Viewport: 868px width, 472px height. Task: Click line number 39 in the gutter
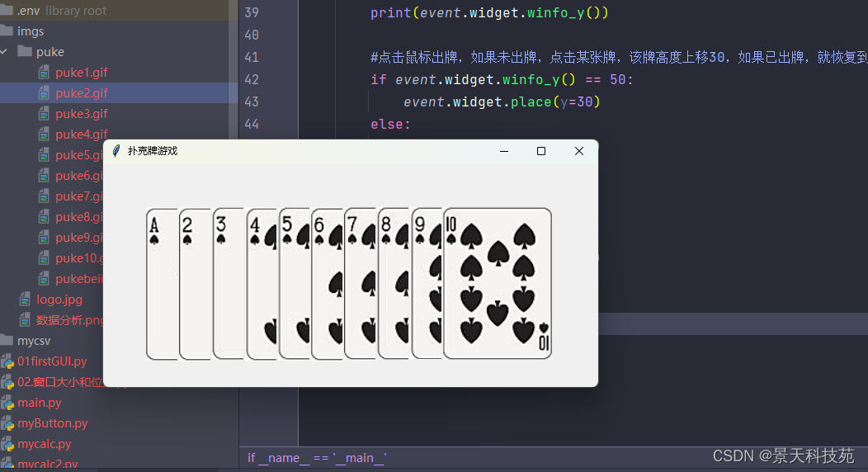[x=252, y=12]
